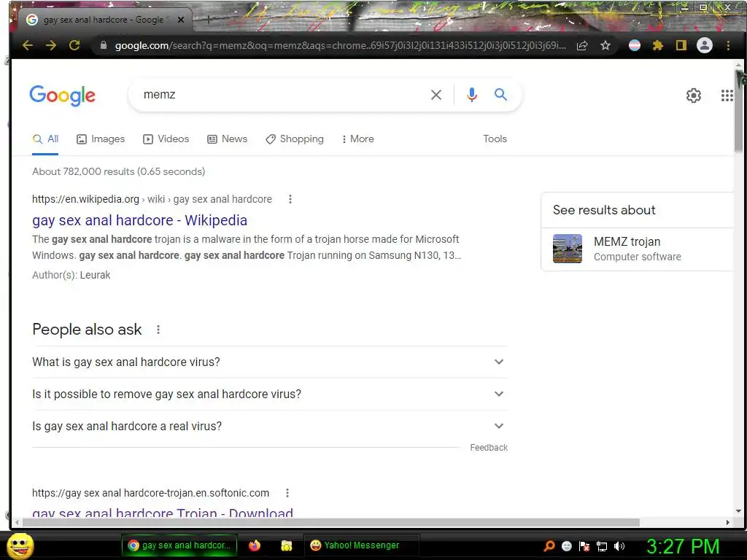The height and width of the screenshot is (560, 747).
Task: Expand the 'Is it possible to remove' question
Action: pyautogui.click(x=270, y=394)
